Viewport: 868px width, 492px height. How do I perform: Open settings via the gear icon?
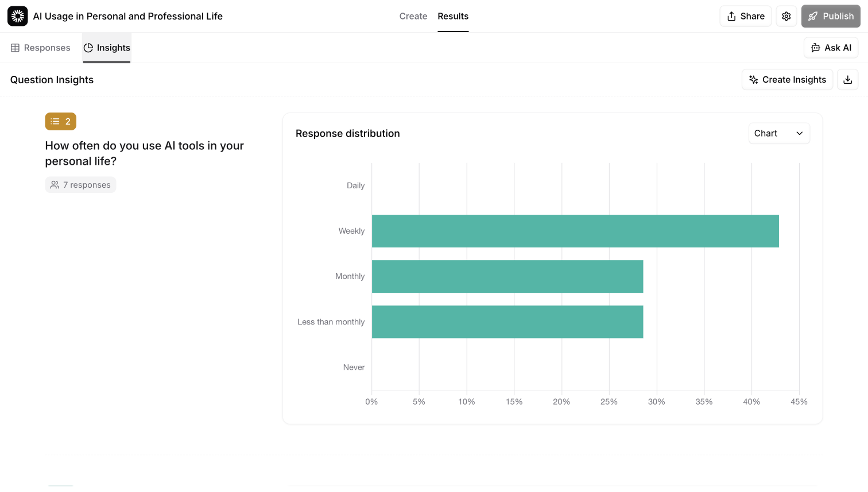click(786, 16)
